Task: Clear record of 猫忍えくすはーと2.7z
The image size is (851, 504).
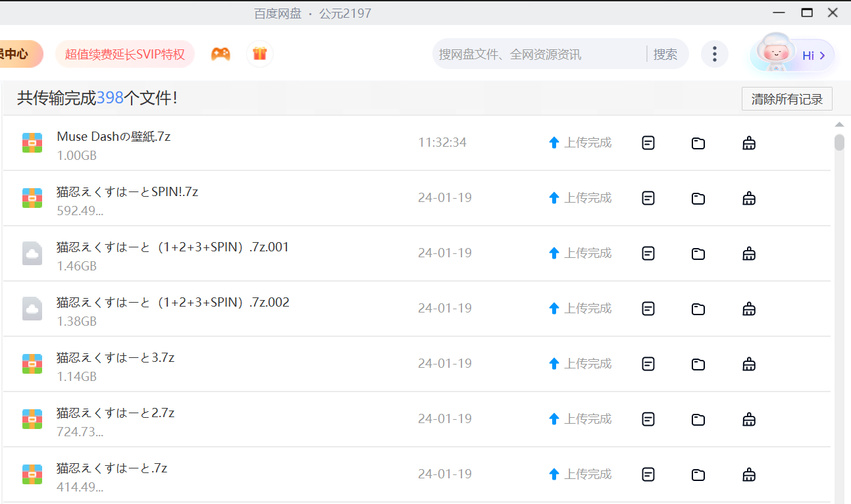Action: tap(748, 419)
